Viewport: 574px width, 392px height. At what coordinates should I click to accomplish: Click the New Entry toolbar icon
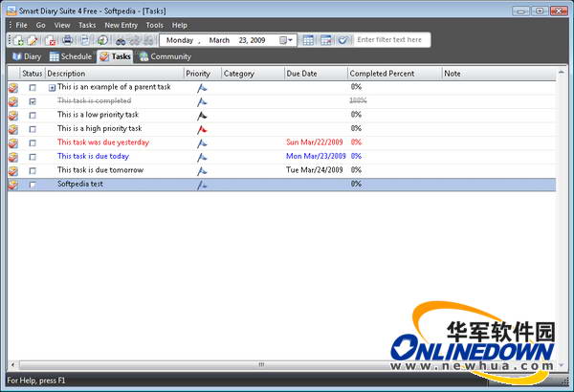(18, 40)
